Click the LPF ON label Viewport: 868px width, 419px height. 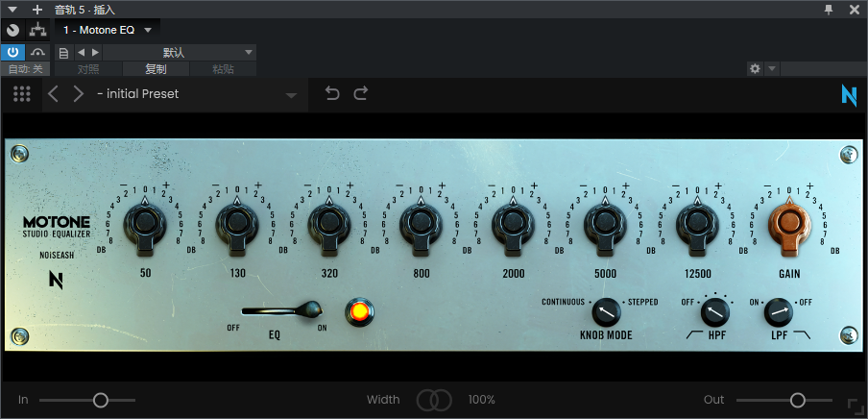754,302
